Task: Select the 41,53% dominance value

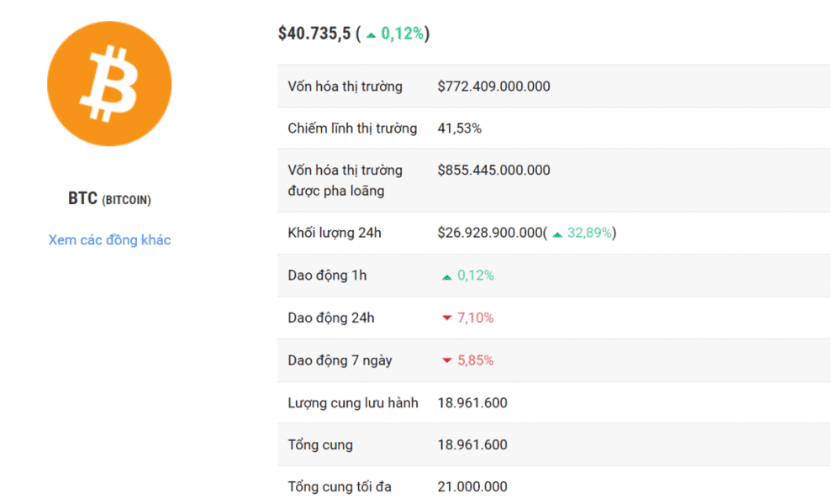Action: coord(460,128)
